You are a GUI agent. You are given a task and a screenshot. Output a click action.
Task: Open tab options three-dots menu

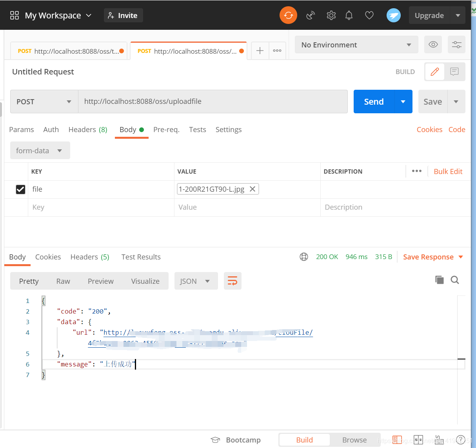(x=277, y=51)
